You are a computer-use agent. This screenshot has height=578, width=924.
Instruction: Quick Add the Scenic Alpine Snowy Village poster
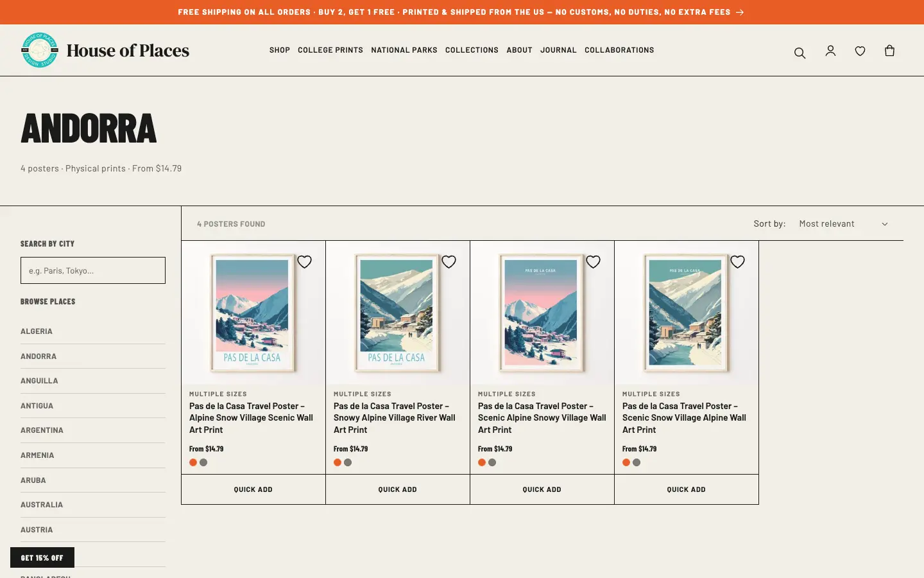[542, 489]
